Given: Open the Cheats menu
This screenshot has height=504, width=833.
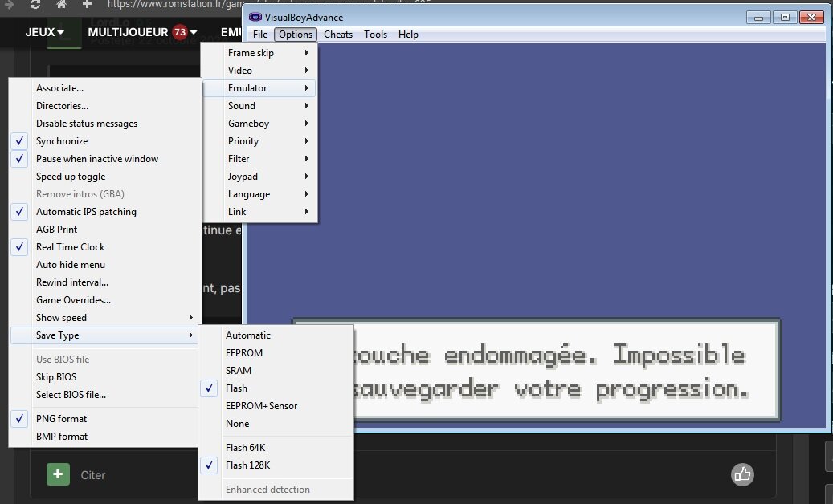Looking at the screenshot, I should pyautogui.click(x=338, y=35).
